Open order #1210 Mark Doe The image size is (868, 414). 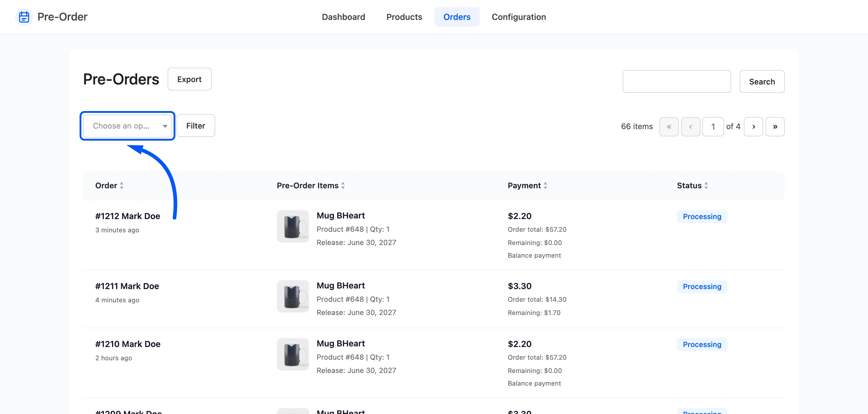128,344
